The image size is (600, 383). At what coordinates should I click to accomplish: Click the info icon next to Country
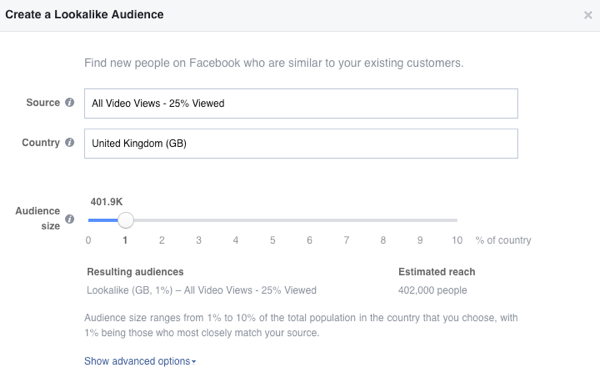[x=69, y=142]
